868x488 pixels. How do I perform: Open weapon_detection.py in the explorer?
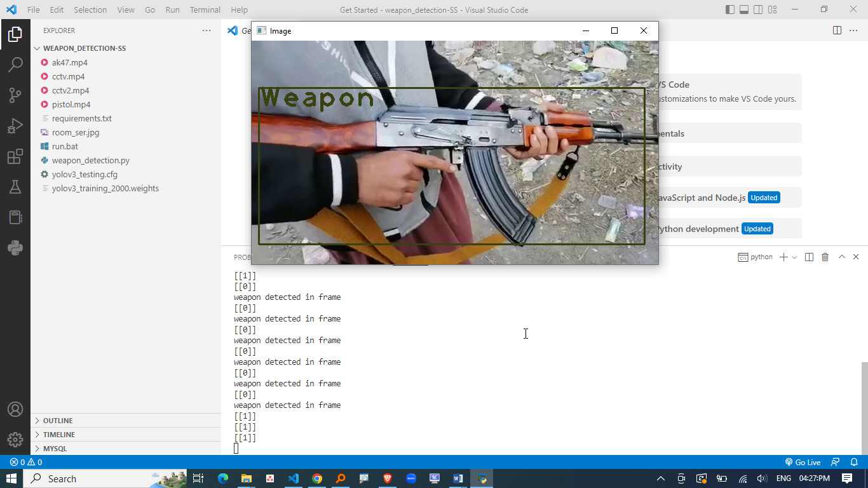point(90,161)
